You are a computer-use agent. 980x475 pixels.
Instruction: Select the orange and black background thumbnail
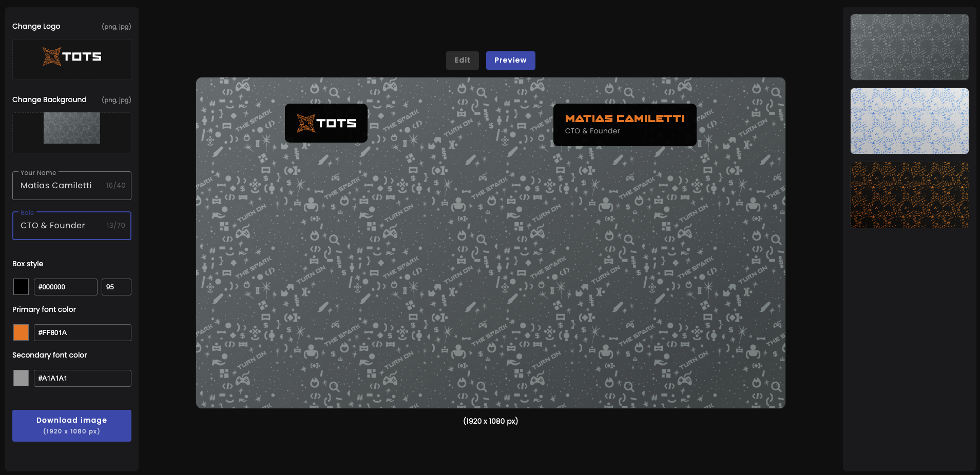point(909,195)
